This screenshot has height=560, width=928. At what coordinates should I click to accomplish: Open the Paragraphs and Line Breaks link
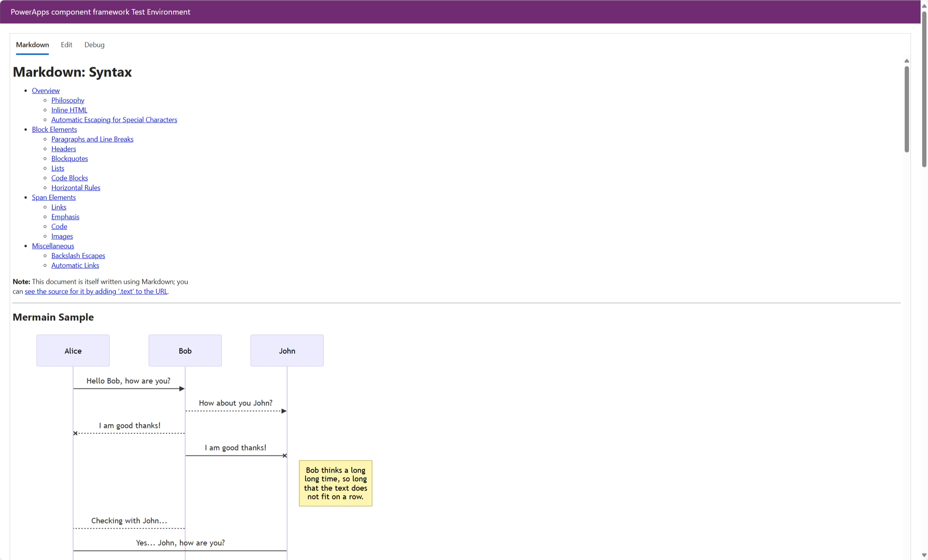[x=92, y=139]
